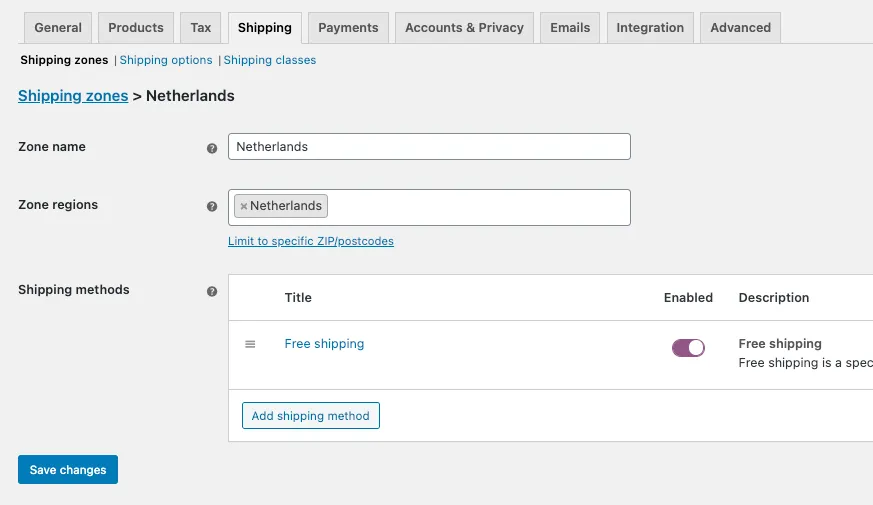Grab the Free shipping row reorder handle
The height and width of the screenshot is (505, 873).
pyautogui.click(x=250, y=344)
